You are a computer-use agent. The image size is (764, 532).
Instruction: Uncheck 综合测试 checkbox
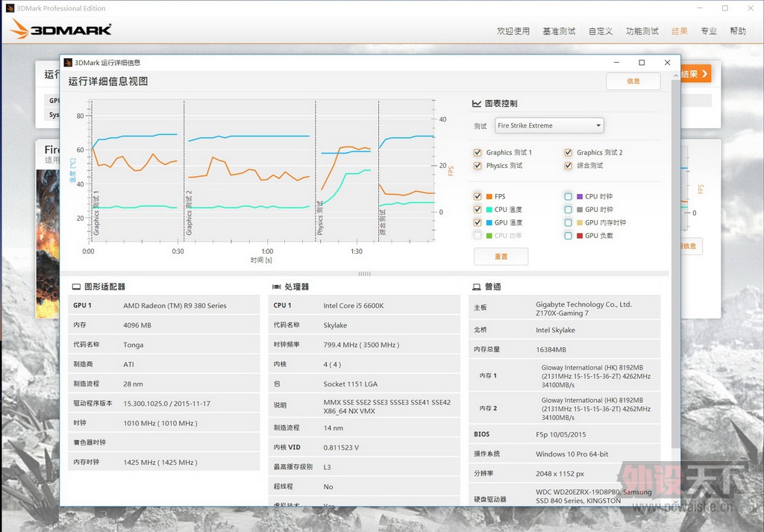pos(568,166)
